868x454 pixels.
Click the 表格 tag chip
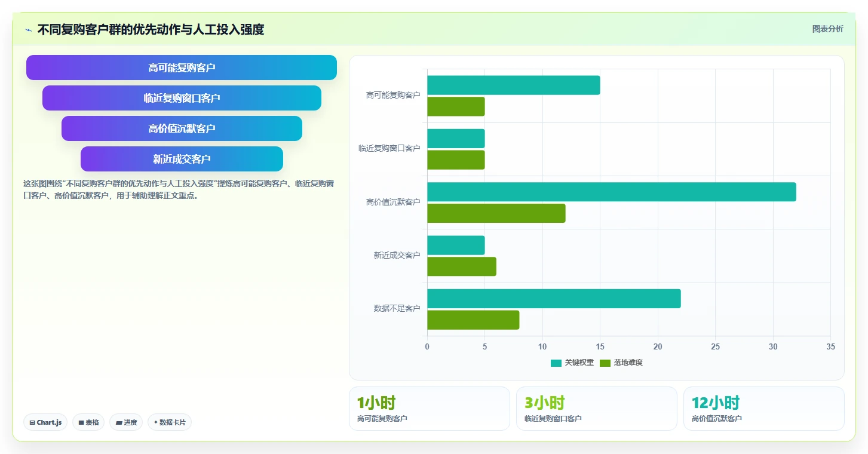(88, 422)
